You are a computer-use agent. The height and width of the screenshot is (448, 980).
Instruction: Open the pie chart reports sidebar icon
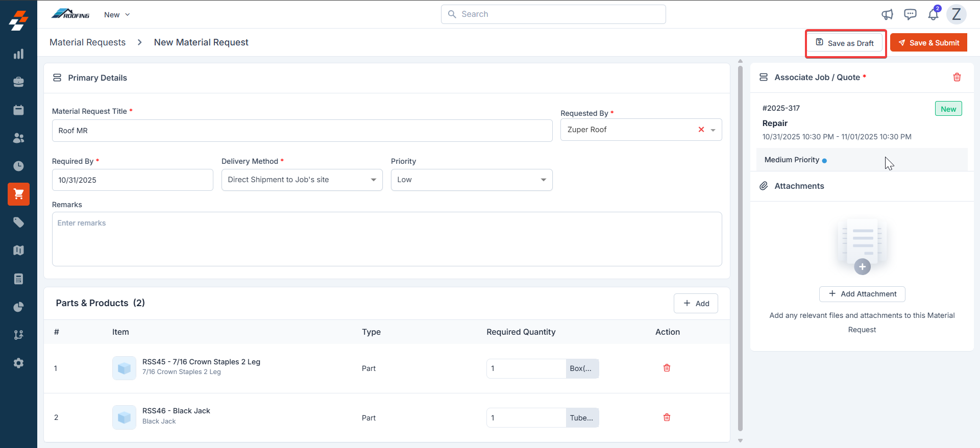point(18,307)
